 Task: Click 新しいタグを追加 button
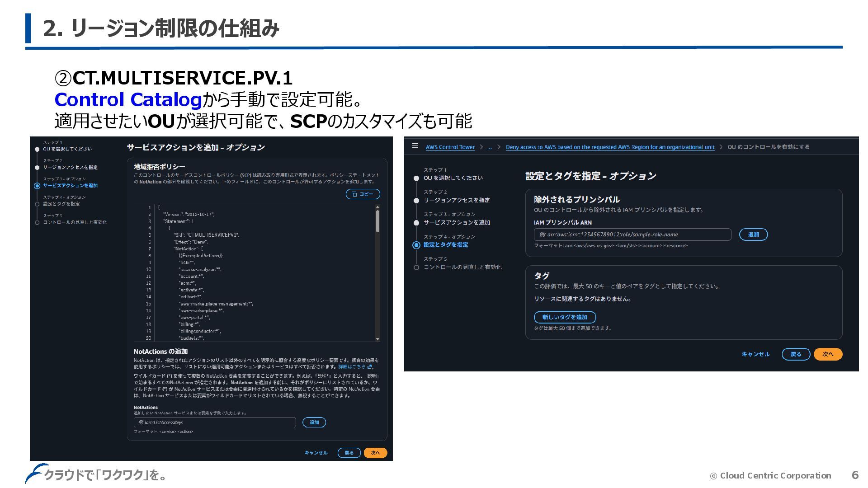coord(565,317)
